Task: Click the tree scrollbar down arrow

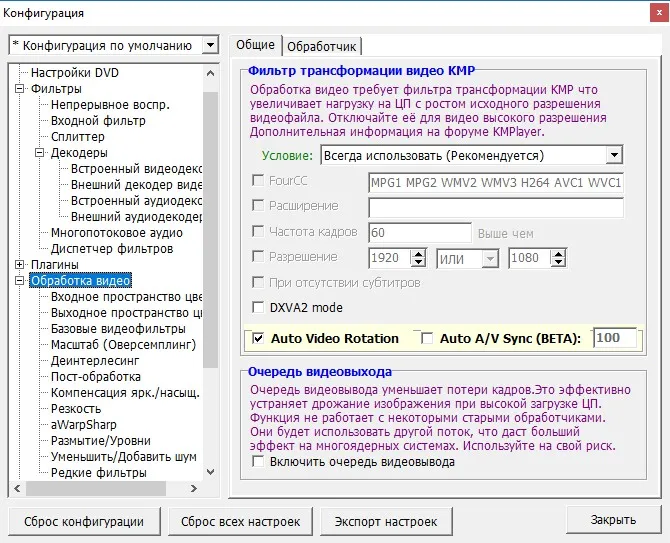Action: 210,472
